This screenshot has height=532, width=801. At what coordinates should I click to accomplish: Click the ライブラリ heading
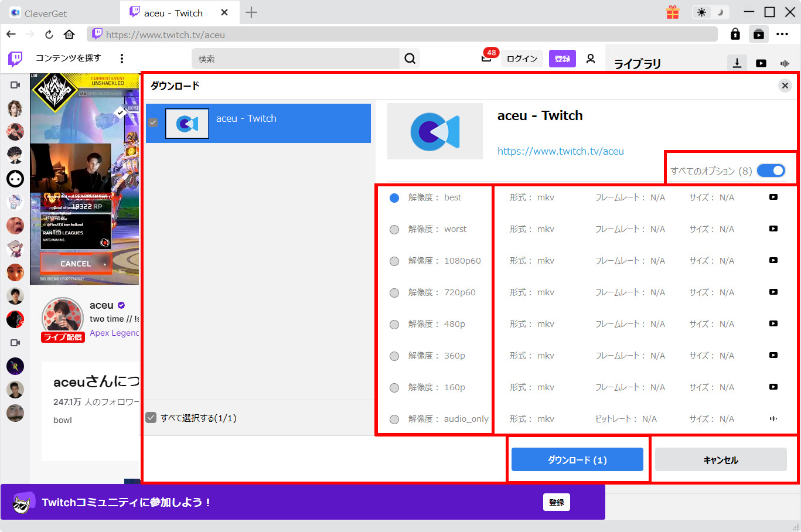tap(638, 63)
